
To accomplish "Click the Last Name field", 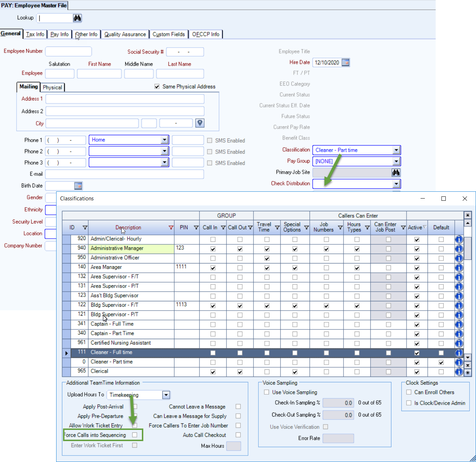I will coord(180,74).
